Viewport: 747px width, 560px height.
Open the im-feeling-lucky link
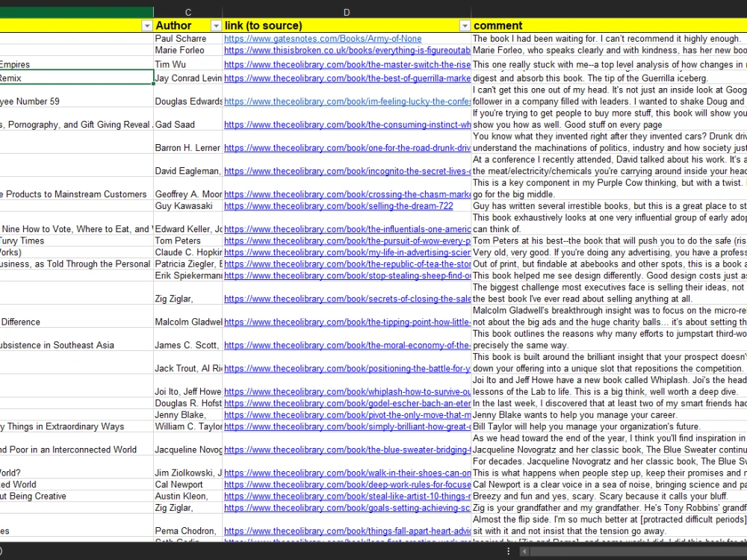coord(347,102)
